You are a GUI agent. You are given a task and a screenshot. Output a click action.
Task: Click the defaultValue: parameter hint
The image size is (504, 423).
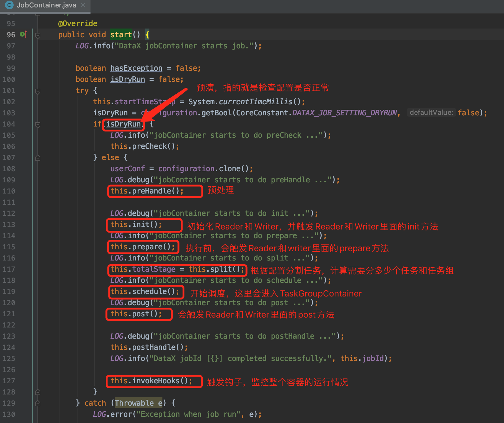pyautogui.click(x=431, y=113)
